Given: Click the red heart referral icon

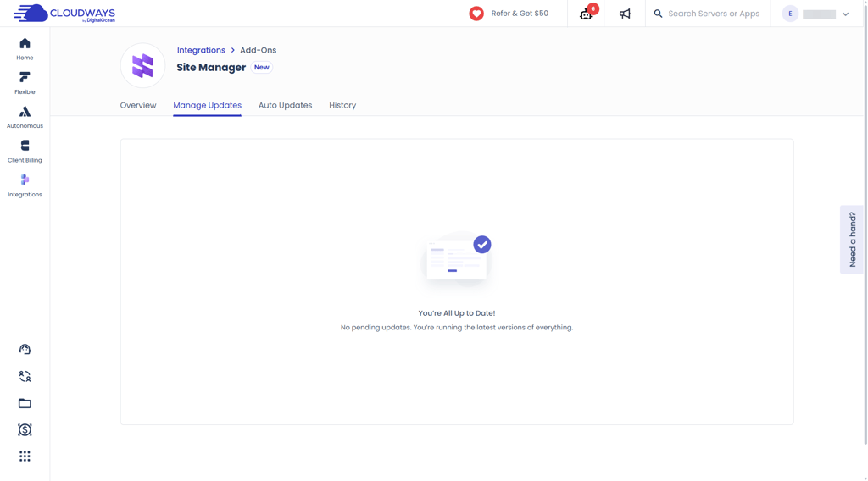Looking at the screenshot, I should pos(476,14).
